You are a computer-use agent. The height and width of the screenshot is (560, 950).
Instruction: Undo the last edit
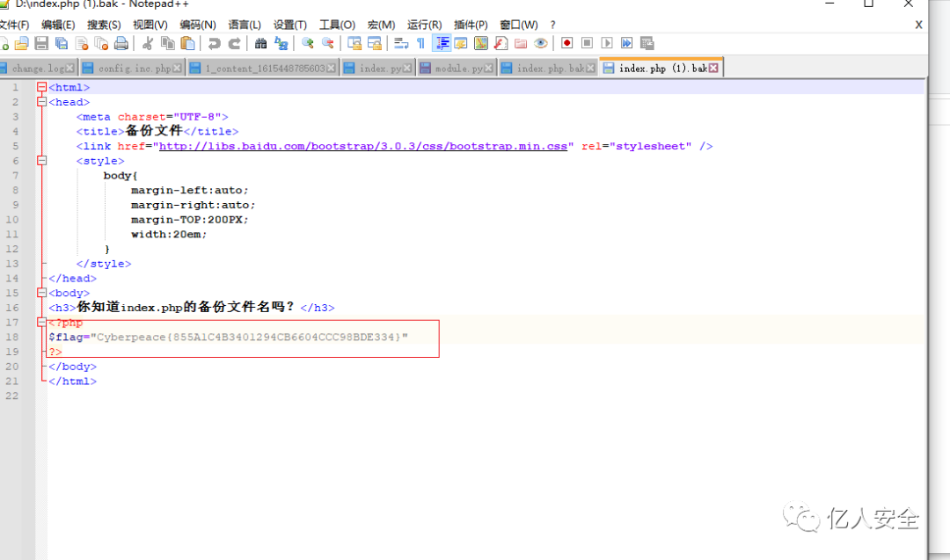click(x=214, y=43)
